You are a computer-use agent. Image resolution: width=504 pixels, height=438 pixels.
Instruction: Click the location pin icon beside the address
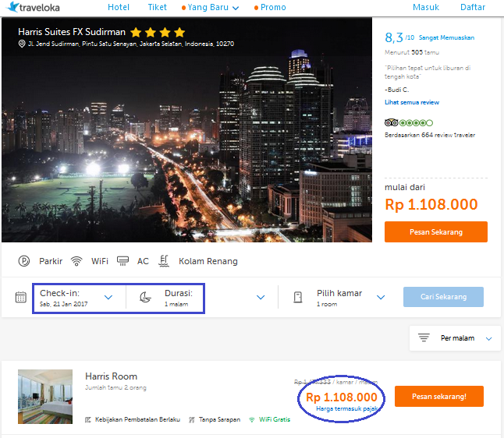22,44
